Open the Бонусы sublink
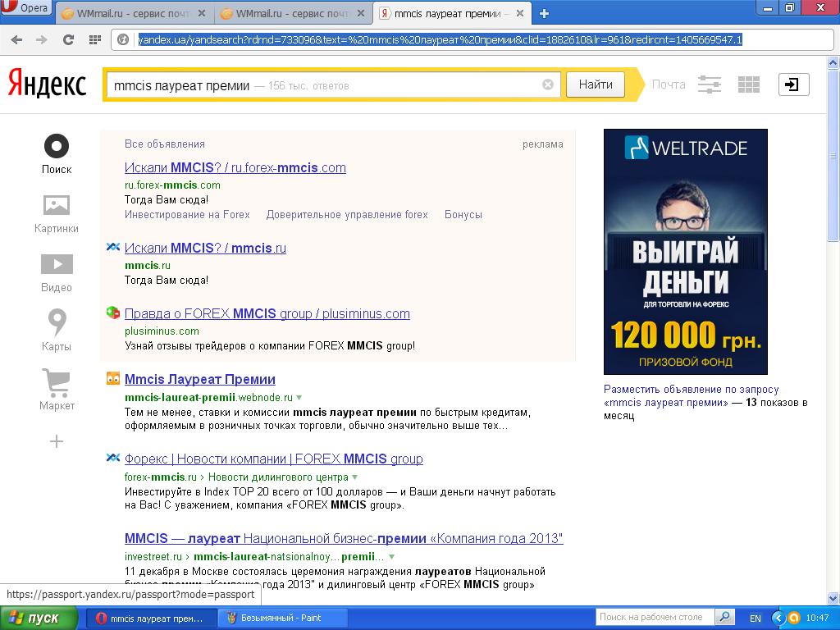Image resolution: width=840 pixels, height=630 pixels. point(463,215)
